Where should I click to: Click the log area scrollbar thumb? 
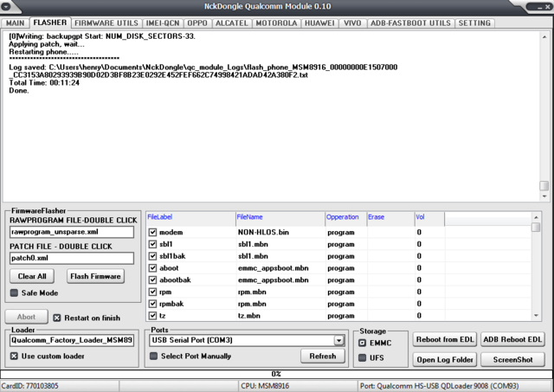544,186
